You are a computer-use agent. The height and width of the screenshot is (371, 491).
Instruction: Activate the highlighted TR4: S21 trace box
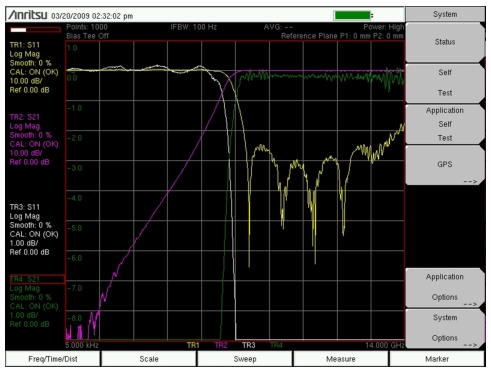point(37,279)
